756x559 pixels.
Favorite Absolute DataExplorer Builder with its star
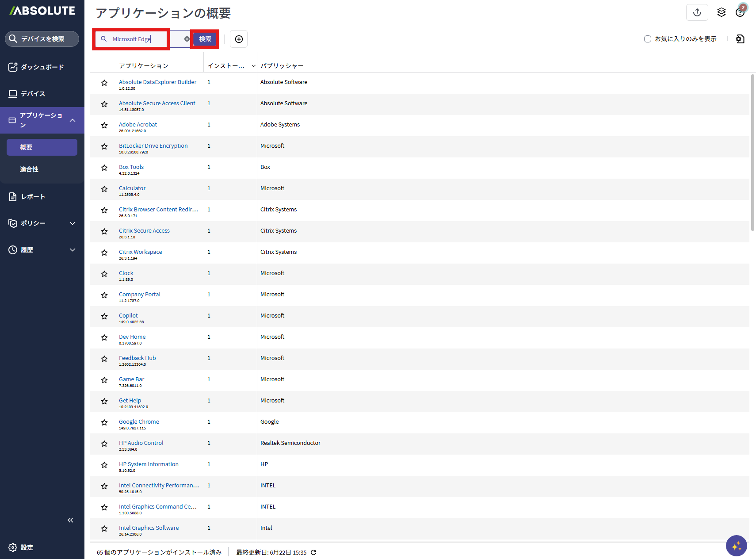104,83
